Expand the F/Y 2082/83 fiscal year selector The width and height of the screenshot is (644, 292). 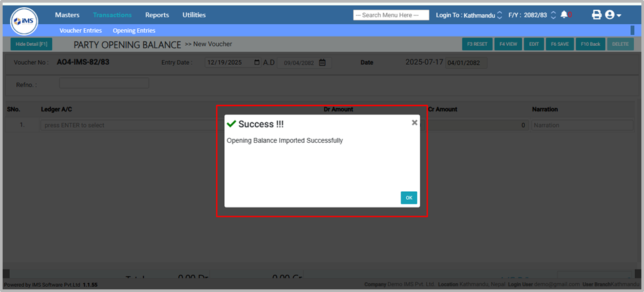552,15
